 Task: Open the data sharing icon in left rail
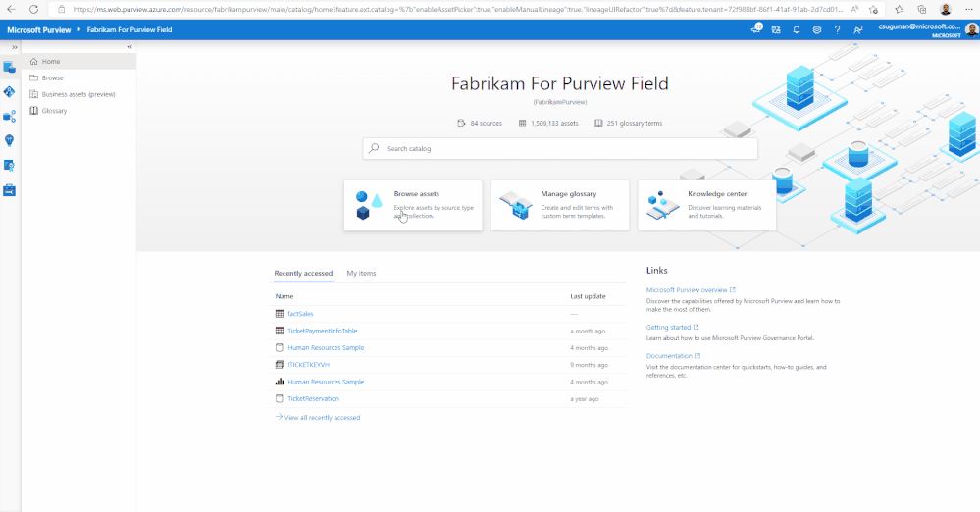10,117
